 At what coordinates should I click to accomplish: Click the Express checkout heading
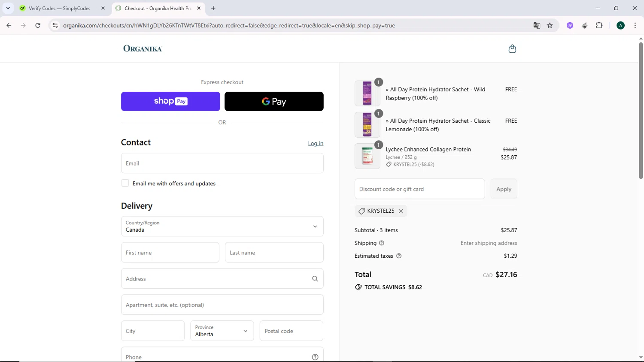point(222,82)
